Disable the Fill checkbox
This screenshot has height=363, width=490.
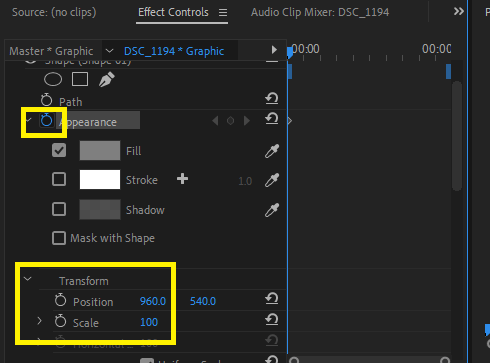point(59,150)
